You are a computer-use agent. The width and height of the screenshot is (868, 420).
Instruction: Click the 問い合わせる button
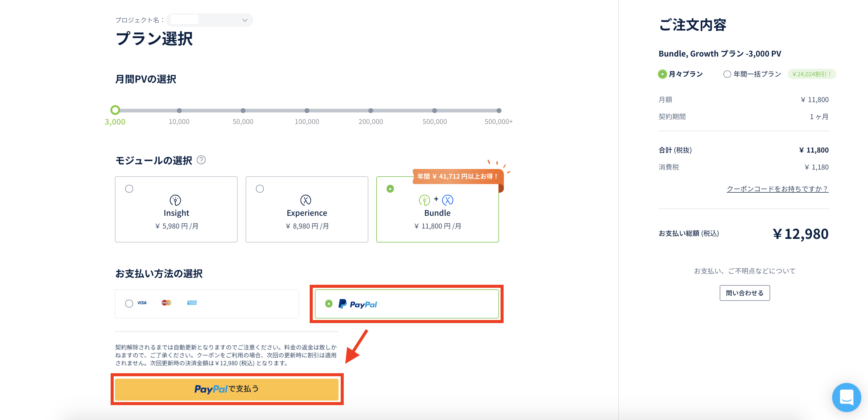pyautogui.click(x=745, y=293)
